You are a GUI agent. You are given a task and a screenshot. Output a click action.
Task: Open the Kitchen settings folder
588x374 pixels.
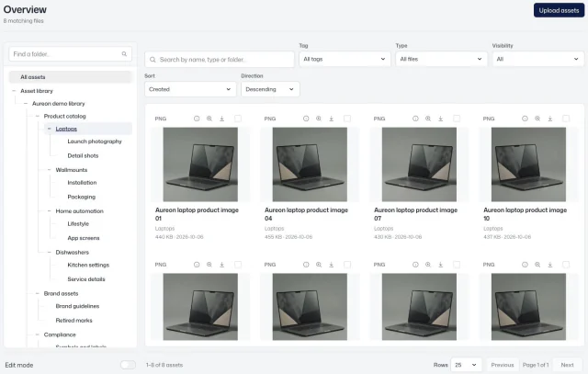click(88, 265)
